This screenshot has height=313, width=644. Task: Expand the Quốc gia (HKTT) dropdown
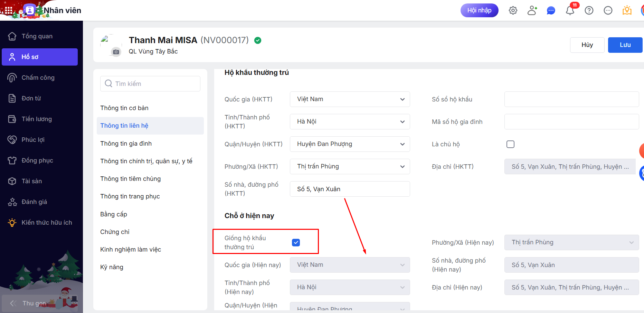350,99
